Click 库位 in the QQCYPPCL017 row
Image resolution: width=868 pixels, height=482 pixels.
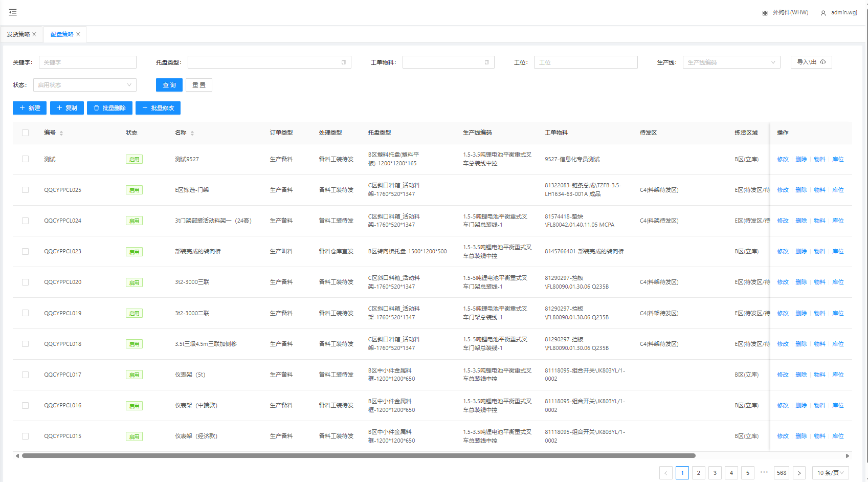pyautogui.click(x=838, y=375)
